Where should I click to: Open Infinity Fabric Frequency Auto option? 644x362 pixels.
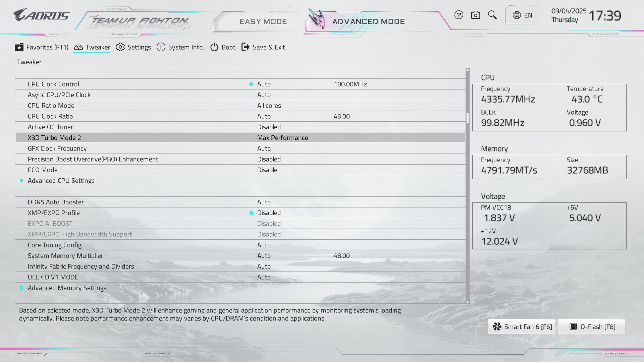point(264,266)
